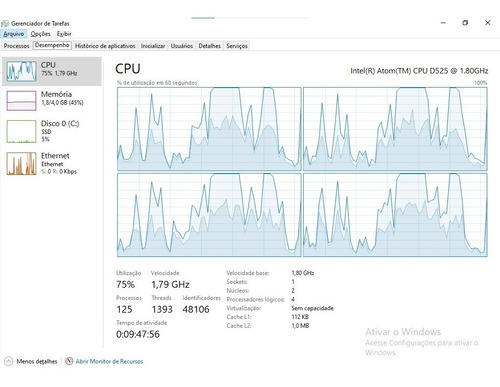Select the Ethernet activity graph in sidebar
This screenshot has width=500, height=387.
pos(21,164)
